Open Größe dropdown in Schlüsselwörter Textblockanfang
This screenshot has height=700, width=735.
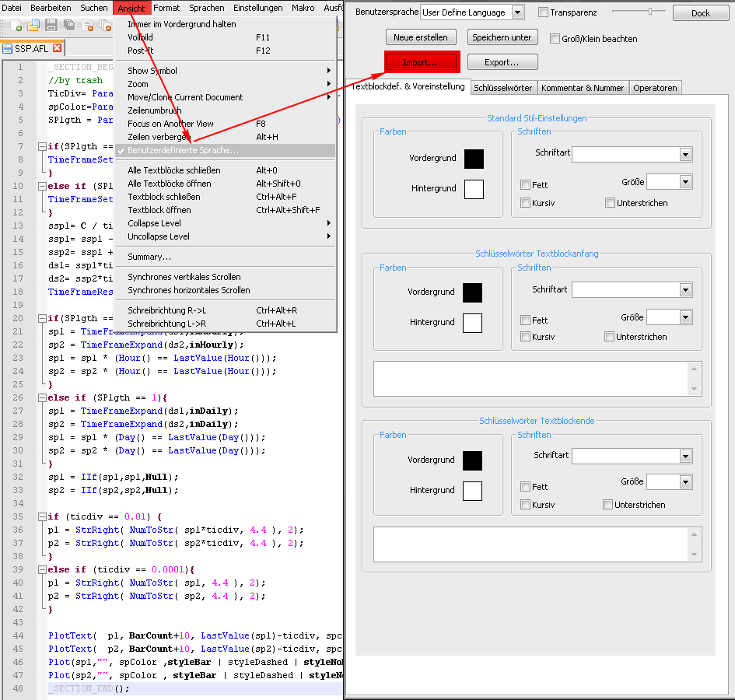click(x=684, y=317)
